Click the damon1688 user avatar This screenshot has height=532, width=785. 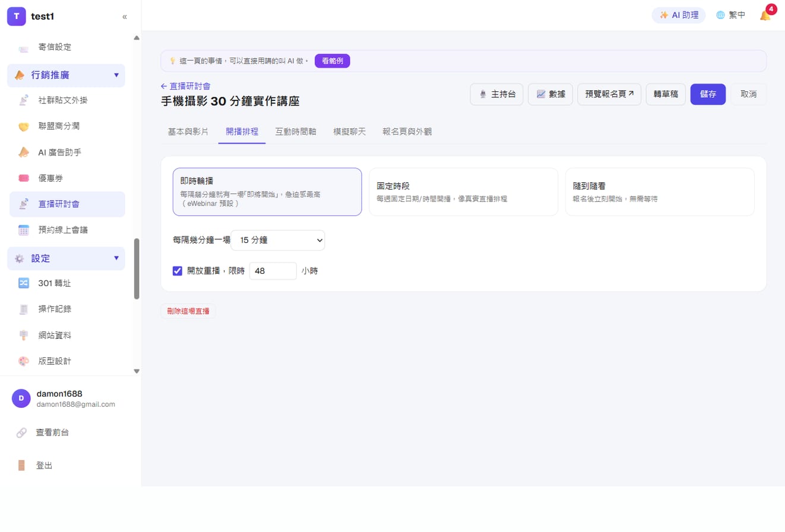[21, 398]
